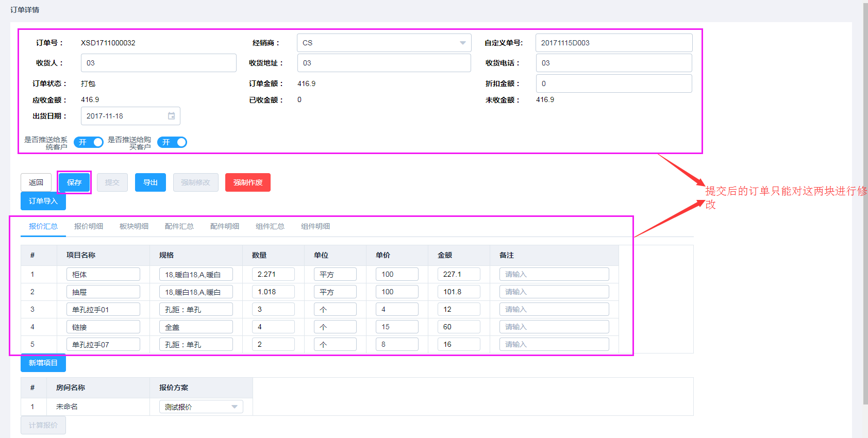This screenshot has width=868, height=438.
Task: Click the order number XSD1711000032
Action: pyautogui.click(x=108, y=43)
